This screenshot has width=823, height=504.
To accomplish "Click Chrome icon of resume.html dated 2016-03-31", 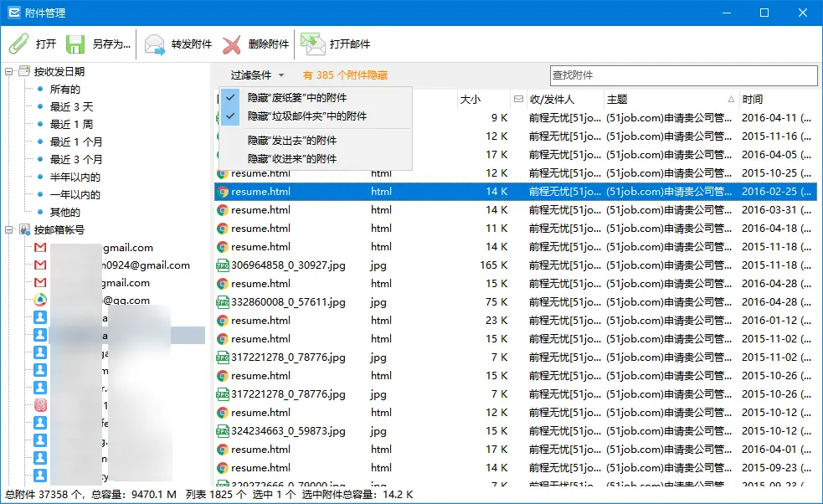I will (223, 210).
